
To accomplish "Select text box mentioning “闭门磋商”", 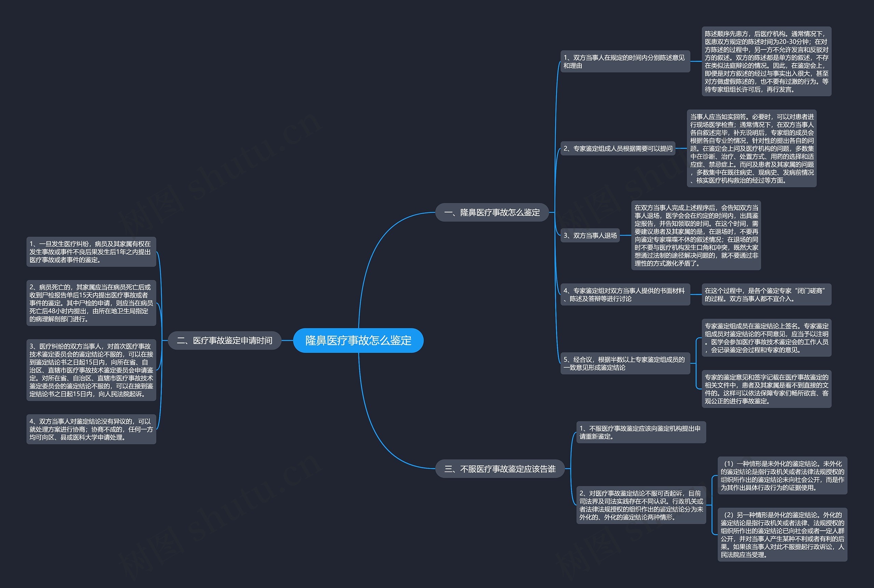I will [x=766, y=295].
